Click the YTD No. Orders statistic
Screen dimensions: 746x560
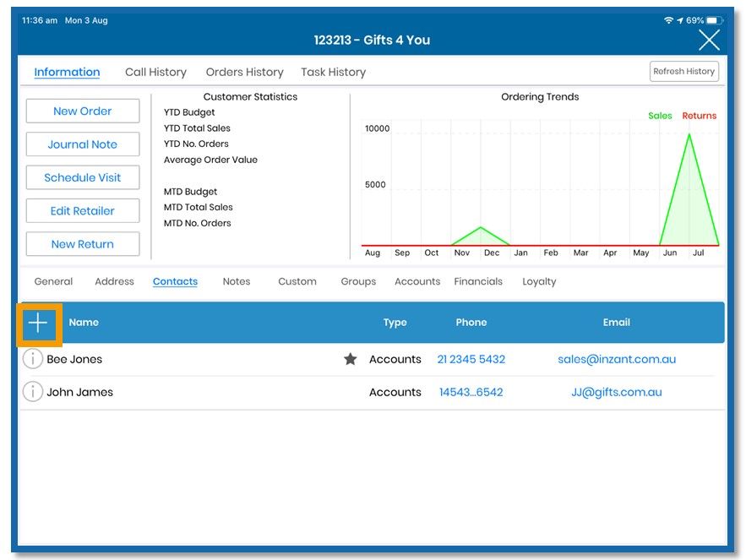pos(196,144)
